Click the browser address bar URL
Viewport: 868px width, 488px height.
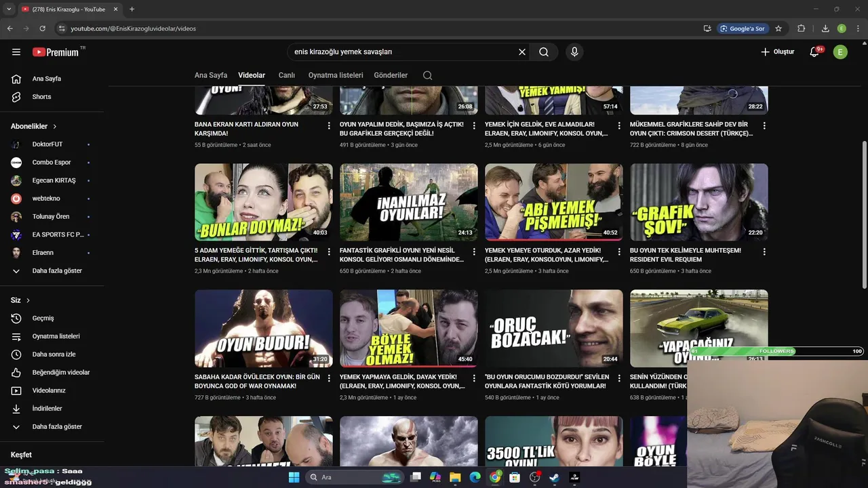[134, 28]
